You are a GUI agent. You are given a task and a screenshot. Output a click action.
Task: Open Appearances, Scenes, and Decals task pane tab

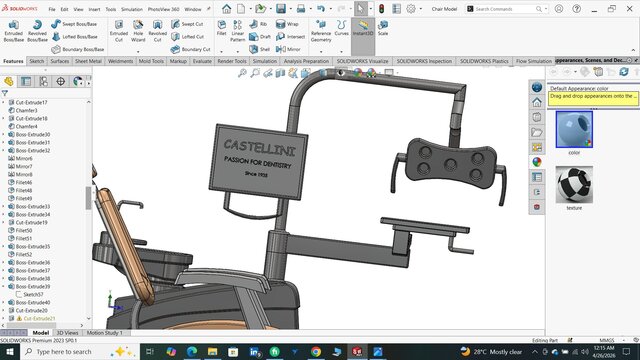click(537, 162)
